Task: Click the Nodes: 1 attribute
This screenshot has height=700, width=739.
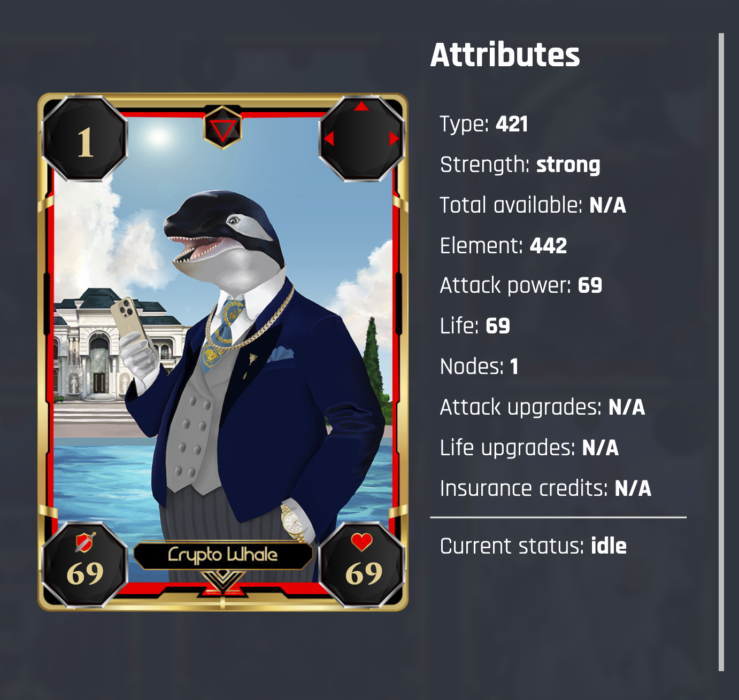Action: pyautogui.click(x=479, y=367)
